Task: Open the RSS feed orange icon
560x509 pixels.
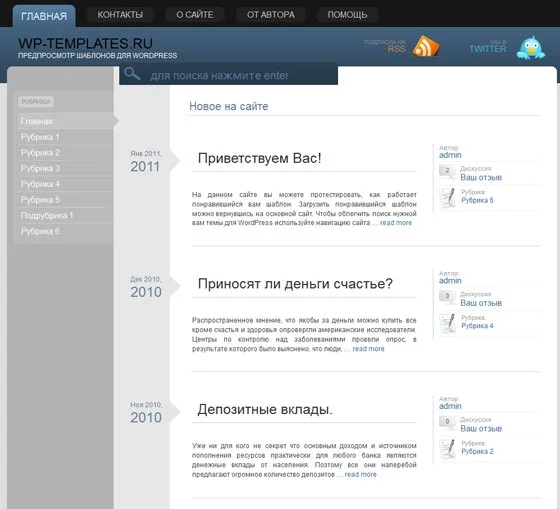Action: coord(426,46)
